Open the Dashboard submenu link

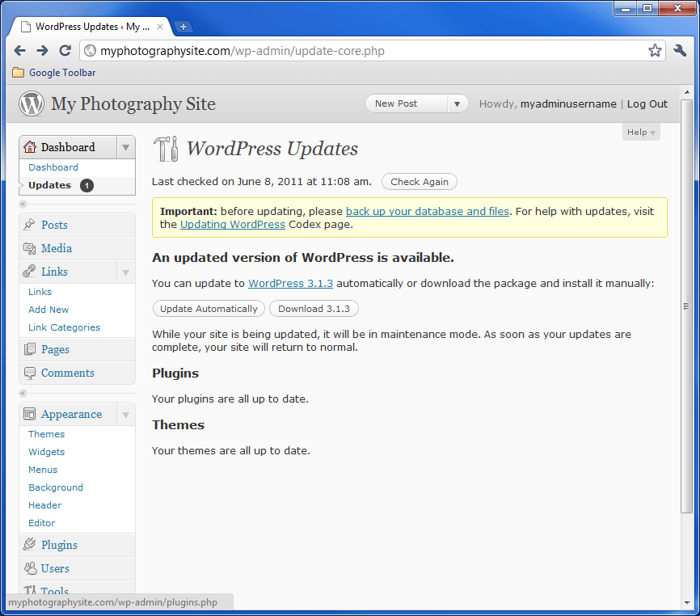(x=53, y=167)
